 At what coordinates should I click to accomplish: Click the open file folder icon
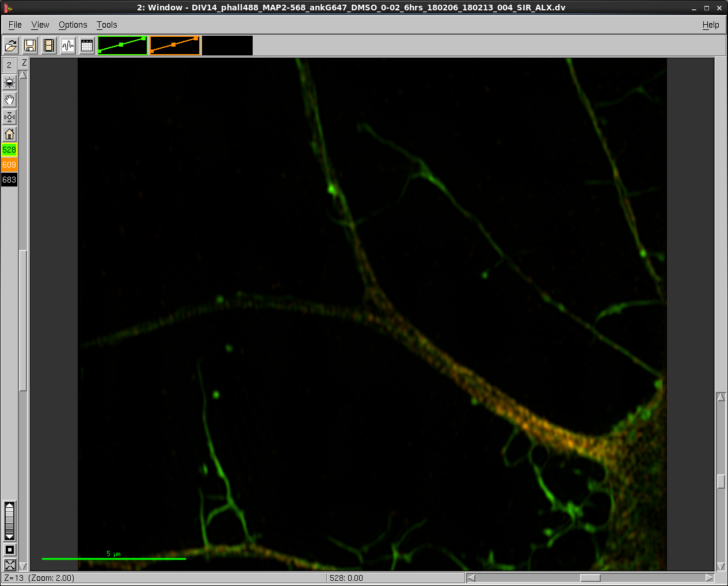point(10,45)
